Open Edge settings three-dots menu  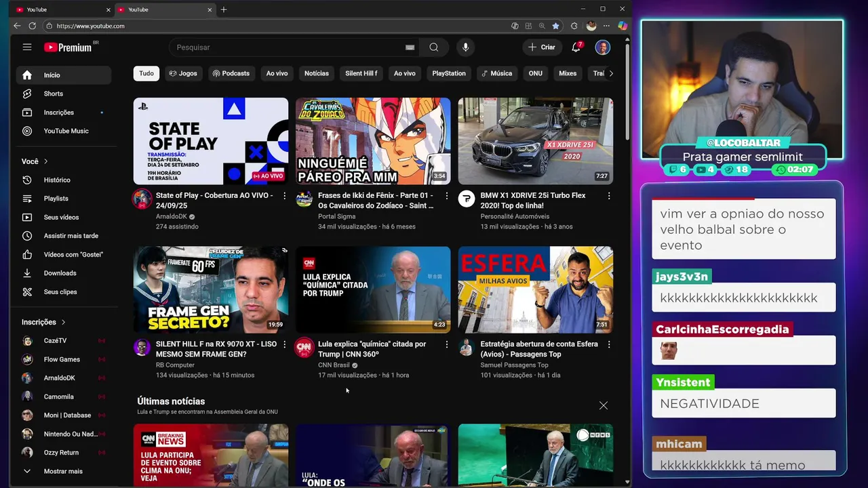tap(607, 26)
